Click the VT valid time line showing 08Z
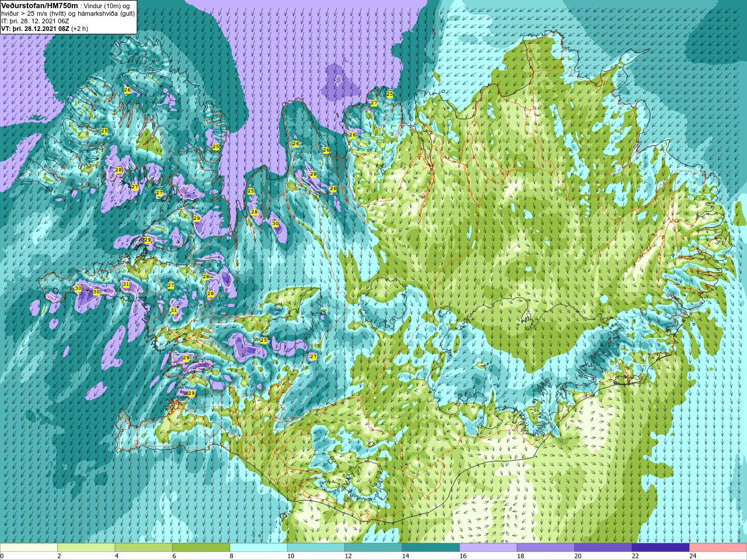The width and height of the screenshot is (747, 560). (45, 28)
